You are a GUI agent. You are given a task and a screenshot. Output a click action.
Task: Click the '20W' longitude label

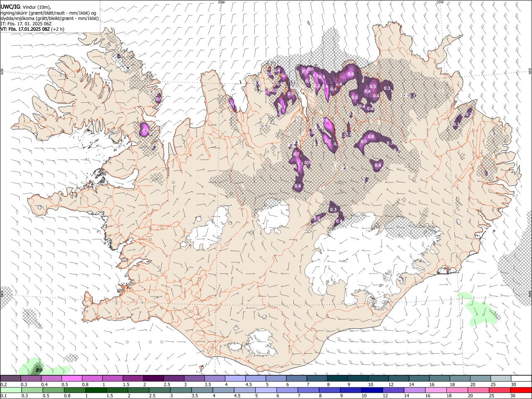point(221,2)
